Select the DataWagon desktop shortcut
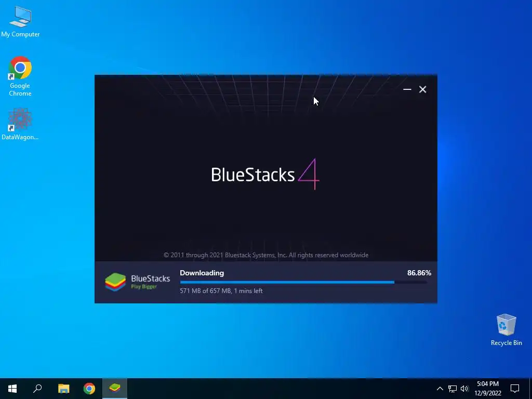The width and height of the screenshot is (532, 399). [20, 124]
